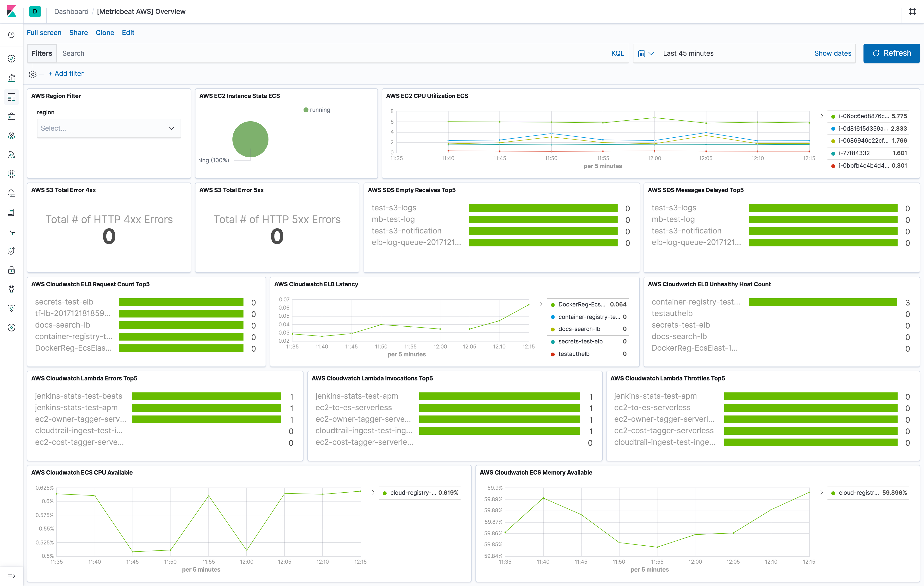Open Stack Monitoring heartbeat icon in sidebar
The image size is (924, 586).
(12, 308)
